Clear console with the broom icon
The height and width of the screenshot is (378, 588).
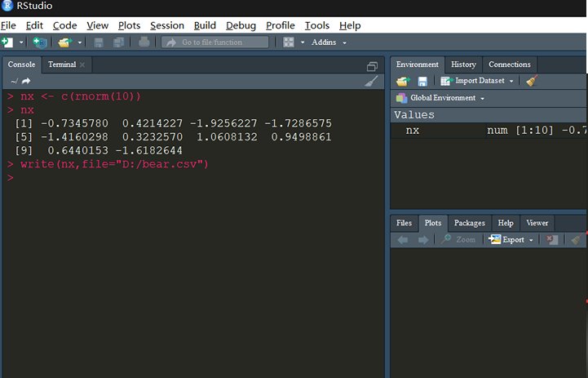[371, 81]
